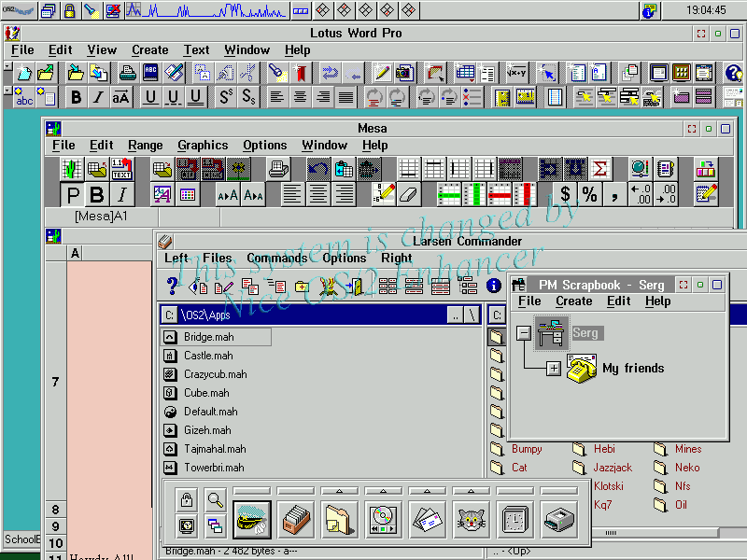Viewport: 747px width, 560px height.
Task: Toggle Mesa Italic I button
Action: 122,194
